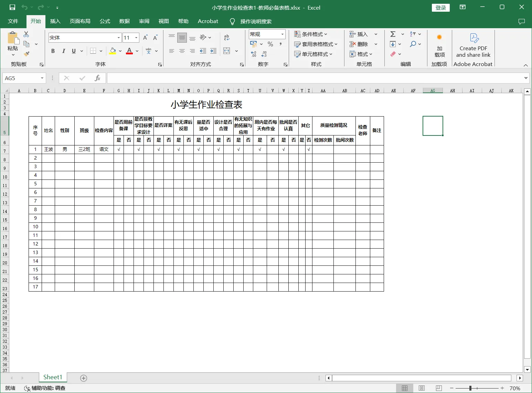Screen dimensions: 532x393
Task: Expand 条件格式 conditional formatting menu
Action: pyautogui.click(x=310, y=34)
